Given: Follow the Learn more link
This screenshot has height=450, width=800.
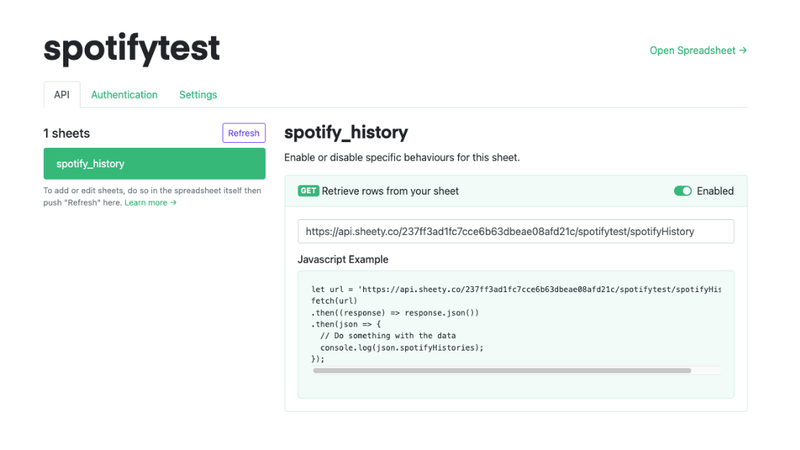Looking at the screenshot, I should click(x=151, y=203).
